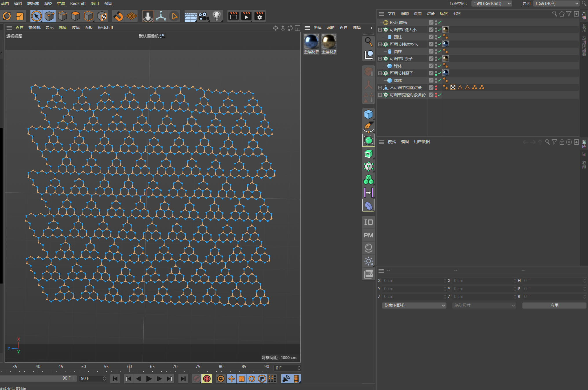Collapse the 可调节N原子 tree node

[x=380, y=73]
